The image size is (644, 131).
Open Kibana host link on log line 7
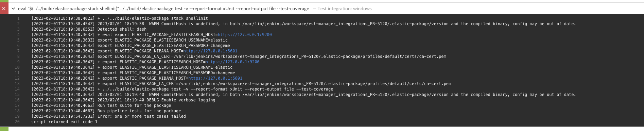click(210, 51)
